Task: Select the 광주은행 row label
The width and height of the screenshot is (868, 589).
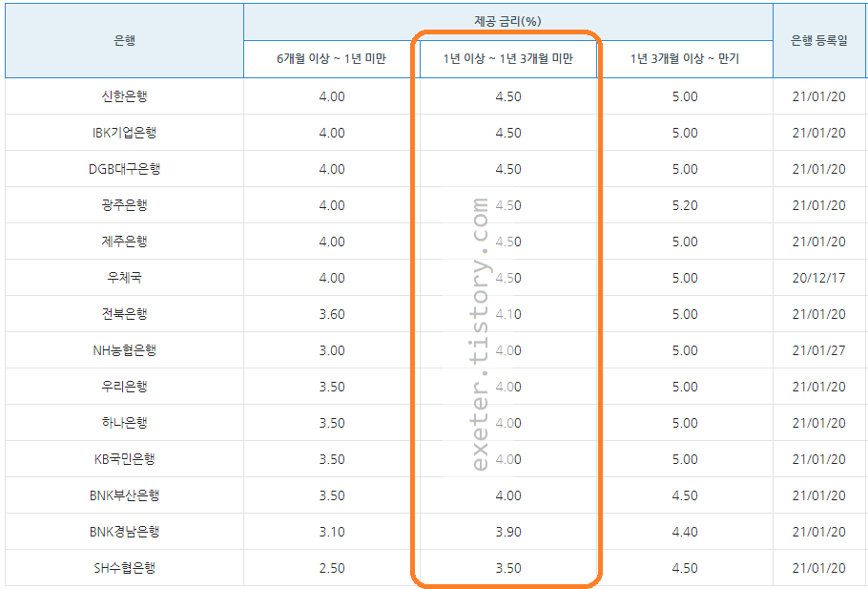Action: tap(125, 205)
